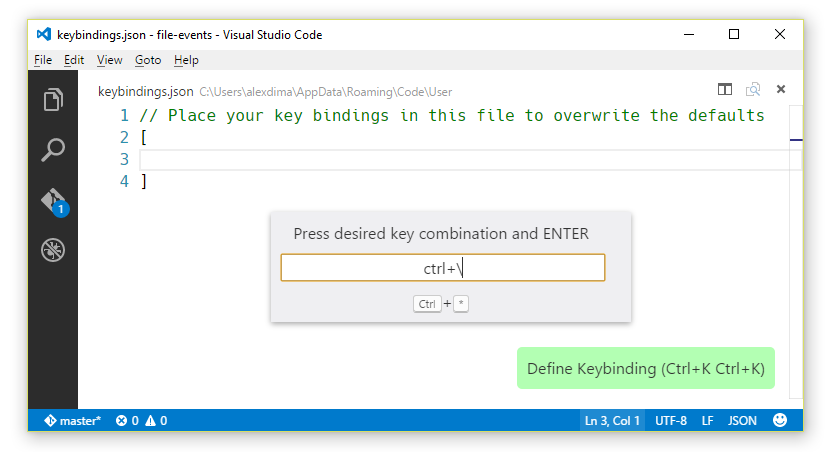Viewport: 832px width, 452px height.
Task: Open the Search view in activity bar
Action: [53, 150]
